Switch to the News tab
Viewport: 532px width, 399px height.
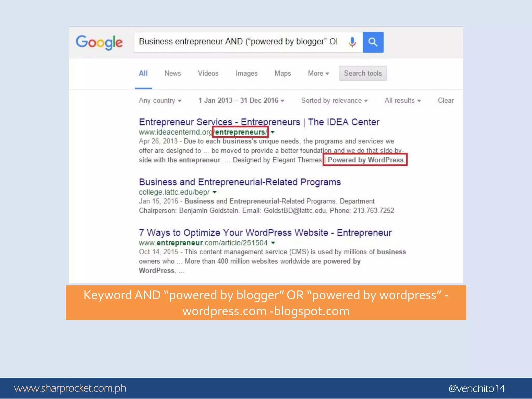(x=172, y=73)
